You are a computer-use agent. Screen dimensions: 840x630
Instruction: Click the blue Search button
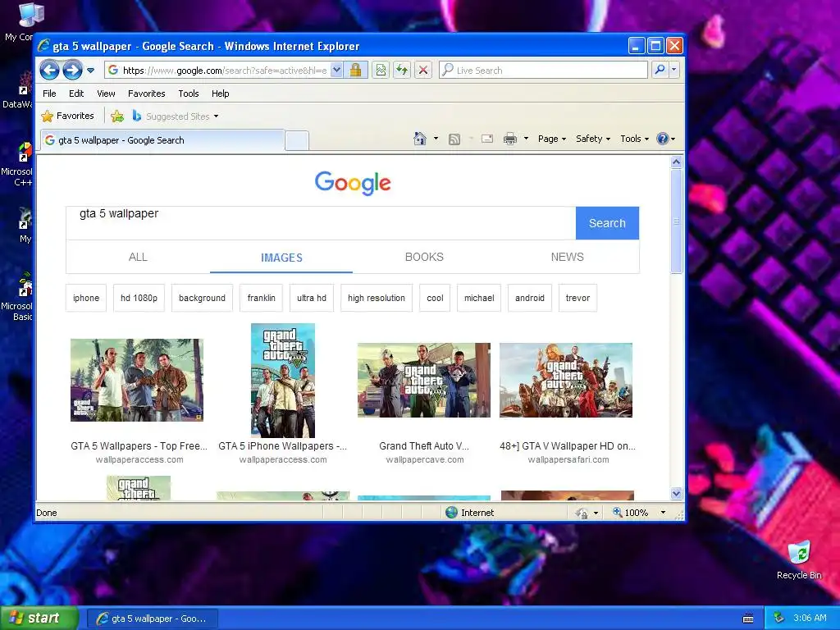click(607, 223)
